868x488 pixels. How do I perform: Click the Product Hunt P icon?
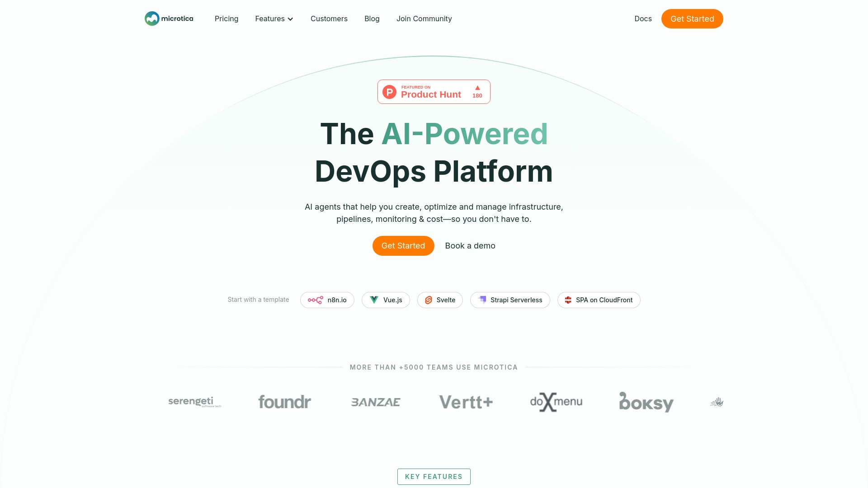[x=389, y=92]
